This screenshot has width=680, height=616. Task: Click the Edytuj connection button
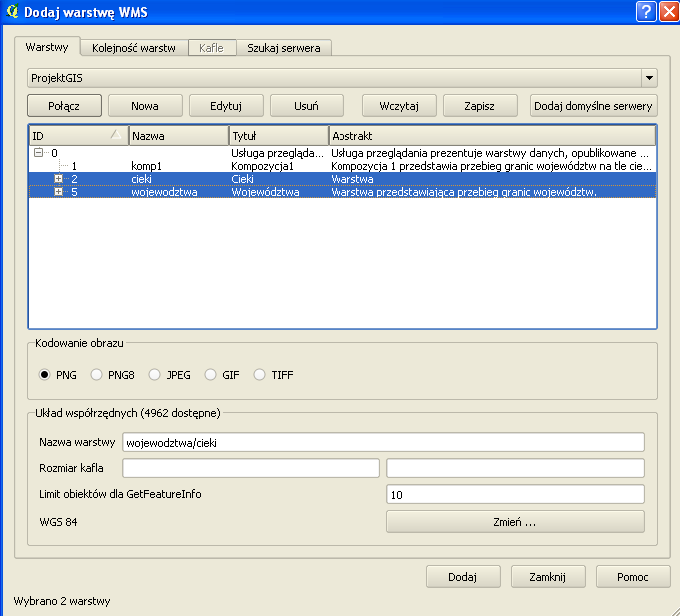[x=226, y=106]
